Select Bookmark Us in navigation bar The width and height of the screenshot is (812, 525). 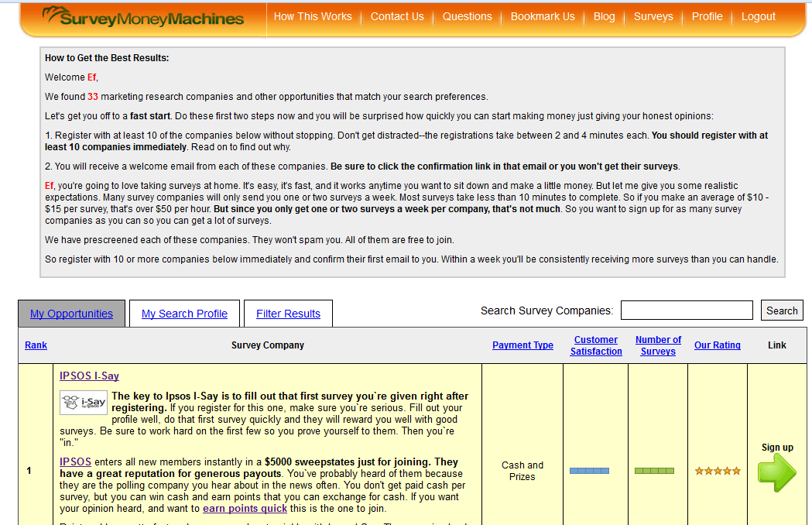coord(543,16)
